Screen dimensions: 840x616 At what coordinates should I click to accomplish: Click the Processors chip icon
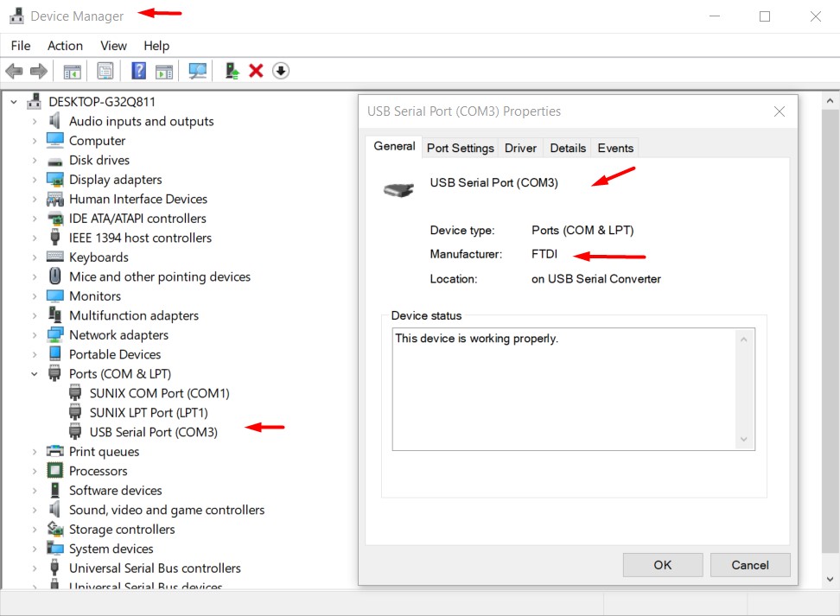click(x=54, y=470)
